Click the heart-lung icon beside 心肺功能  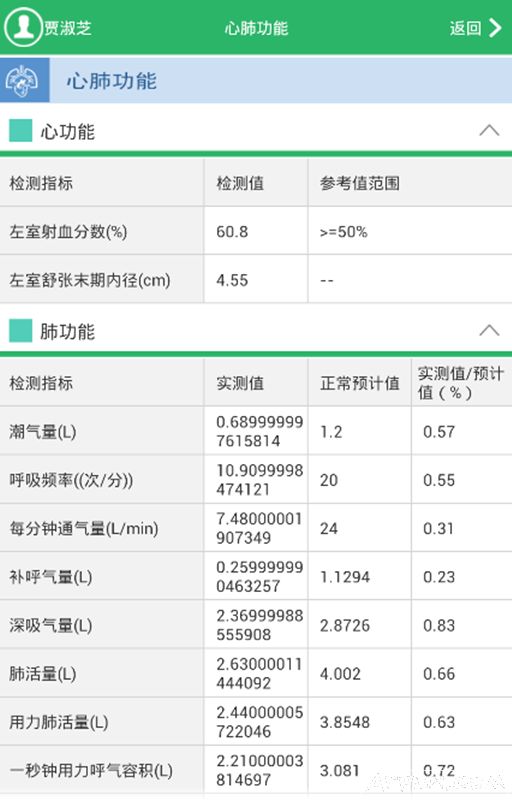[24, 81]
